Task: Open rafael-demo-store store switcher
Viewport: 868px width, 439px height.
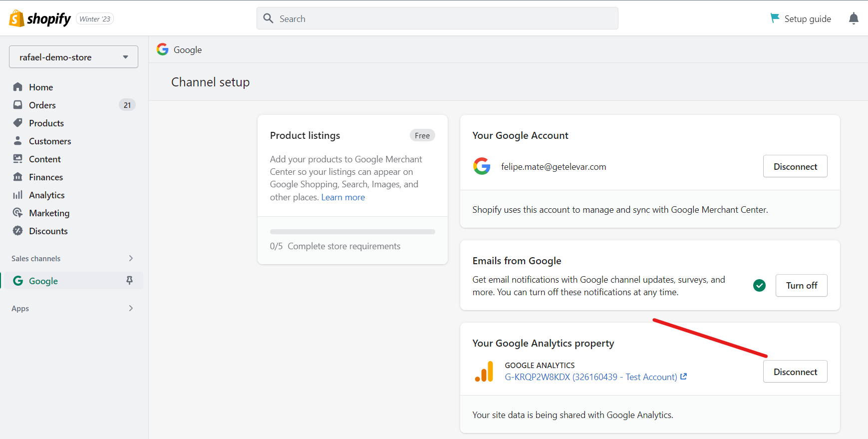Action: [73, 57]
